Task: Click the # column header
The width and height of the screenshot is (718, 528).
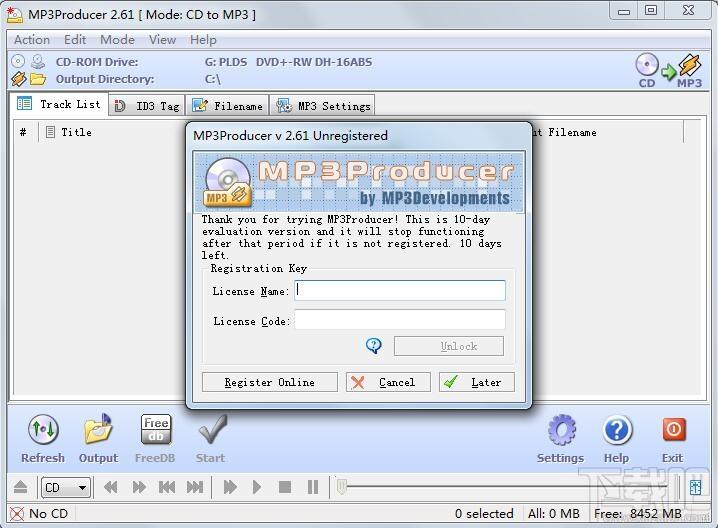Action: [x=23, y=132]
